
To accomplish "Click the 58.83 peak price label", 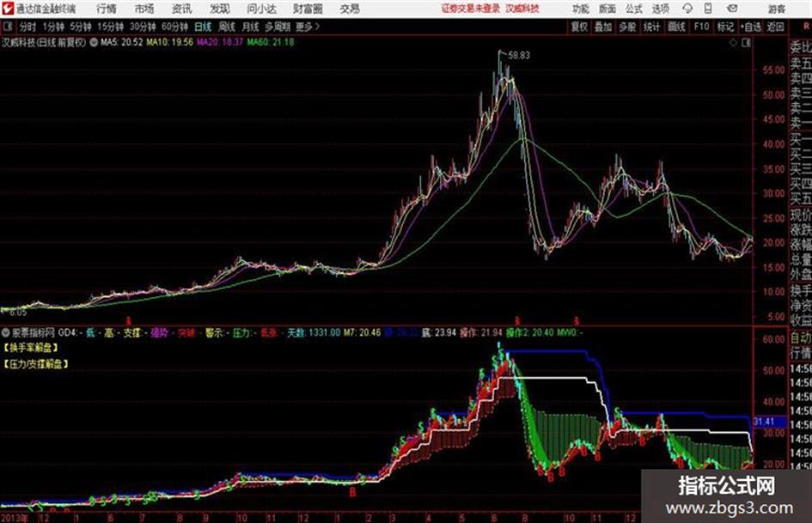I will click(519, 55).
